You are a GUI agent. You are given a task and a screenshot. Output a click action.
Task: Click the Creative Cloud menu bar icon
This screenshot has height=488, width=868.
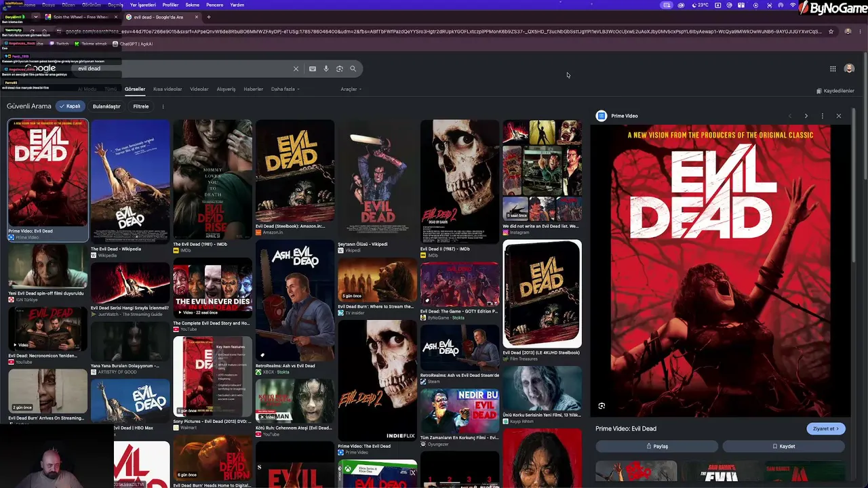click(681, 5)
